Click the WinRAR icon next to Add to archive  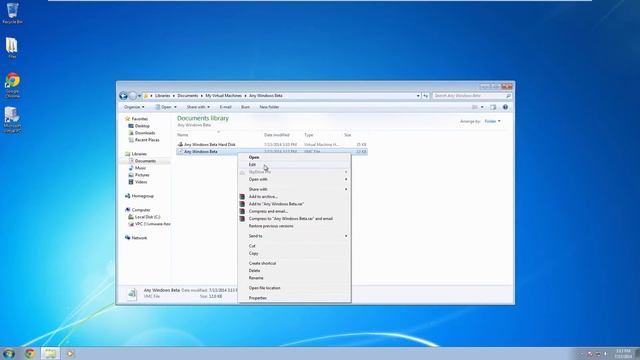coord(242,197)
